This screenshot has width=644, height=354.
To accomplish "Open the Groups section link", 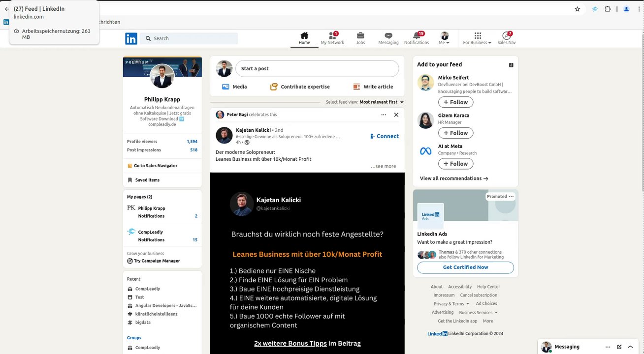I will click(x=134, y=338).
